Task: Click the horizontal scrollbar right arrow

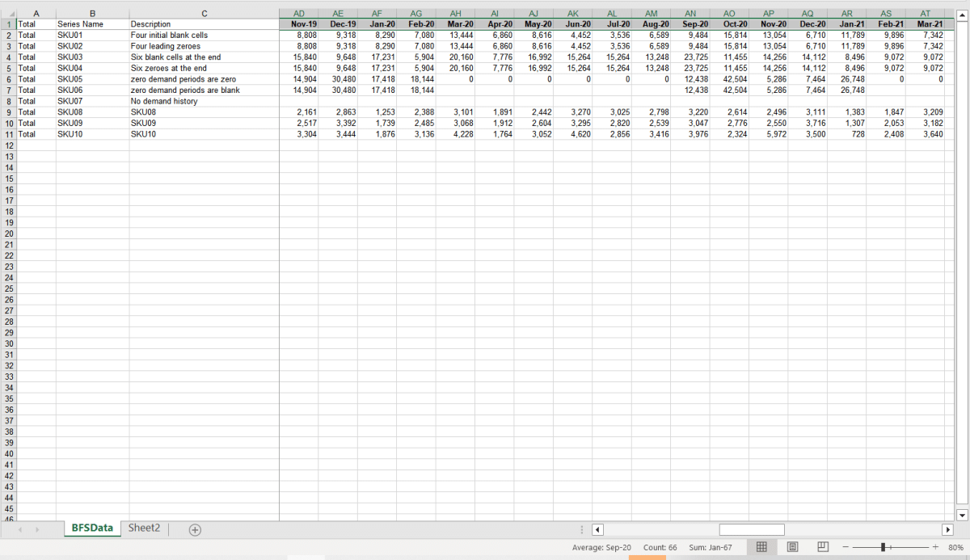Action: pos(947,529)
